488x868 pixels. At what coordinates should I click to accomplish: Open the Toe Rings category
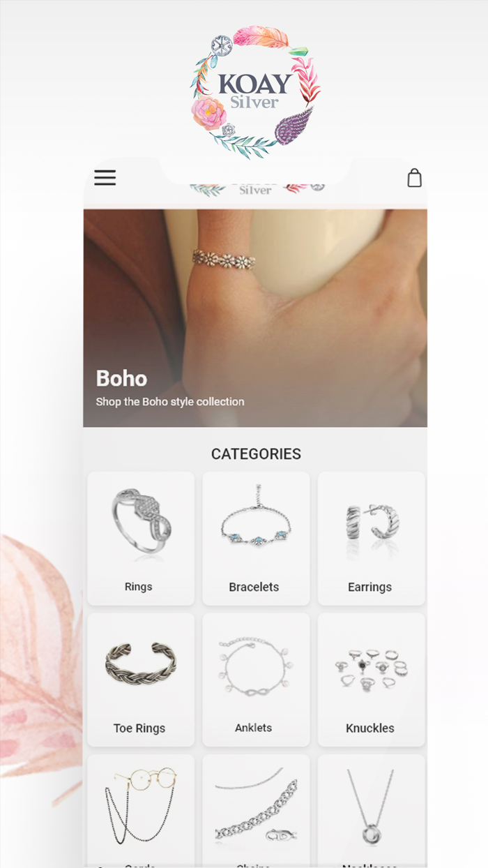(141, 679)
